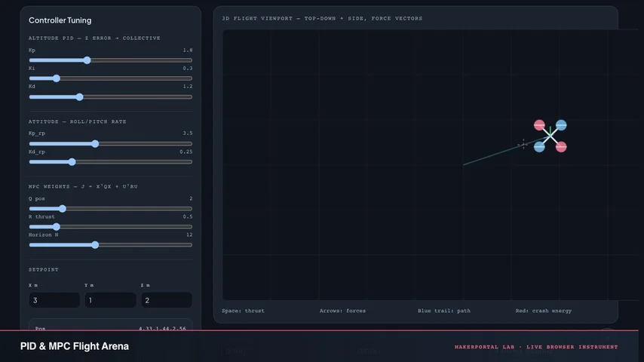Adjust the Horizon N slider
This screenshot has width=644, height=362.
[111, 245]
